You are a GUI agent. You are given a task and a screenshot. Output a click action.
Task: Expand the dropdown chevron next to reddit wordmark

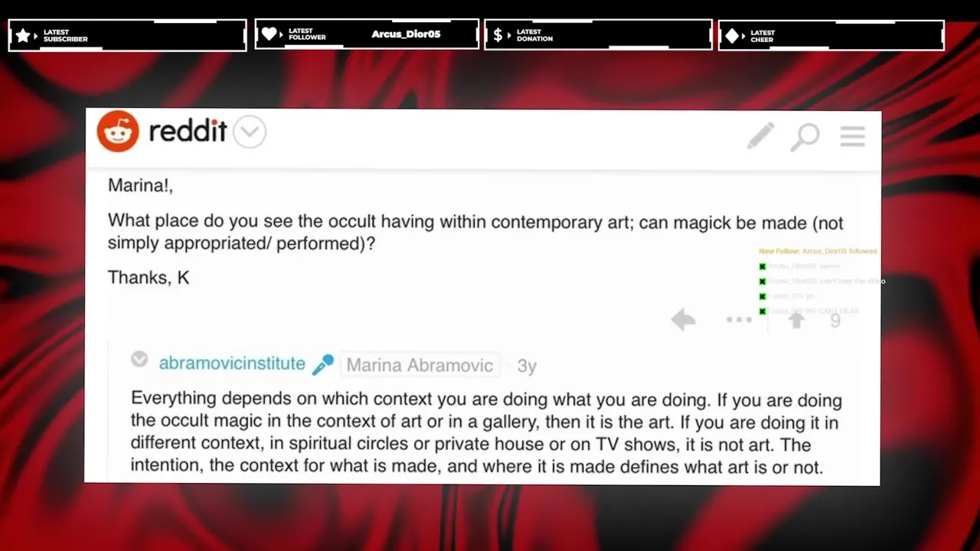click(x=250, y=132)
